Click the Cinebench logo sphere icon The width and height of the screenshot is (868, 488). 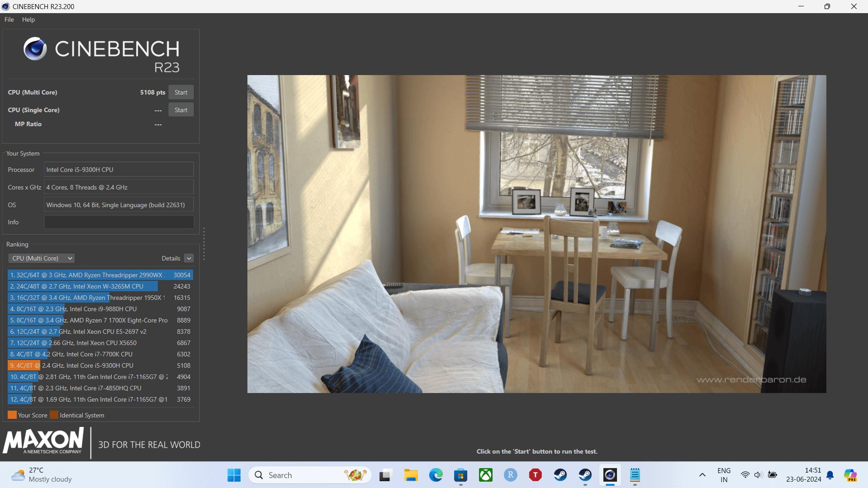(x=35, y=48)
